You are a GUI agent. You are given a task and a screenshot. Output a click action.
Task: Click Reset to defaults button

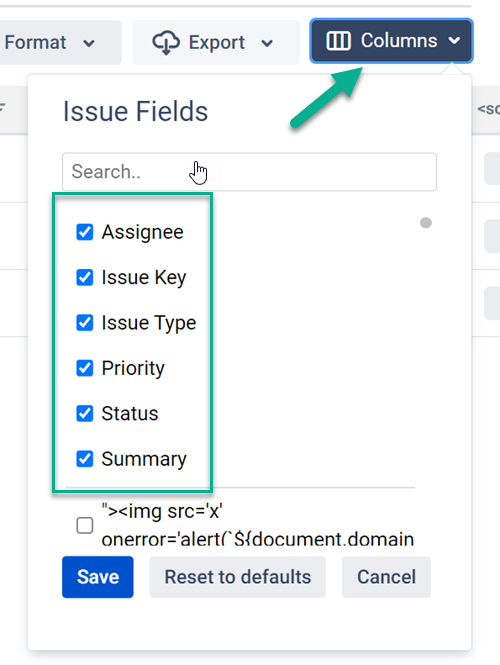[x=237, y=577]
